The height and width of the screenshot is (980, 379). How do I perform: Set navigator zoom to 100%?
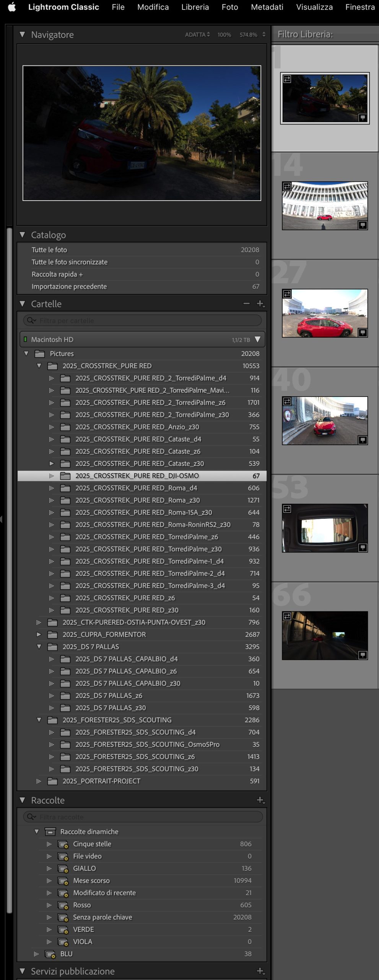coord(224,34)
